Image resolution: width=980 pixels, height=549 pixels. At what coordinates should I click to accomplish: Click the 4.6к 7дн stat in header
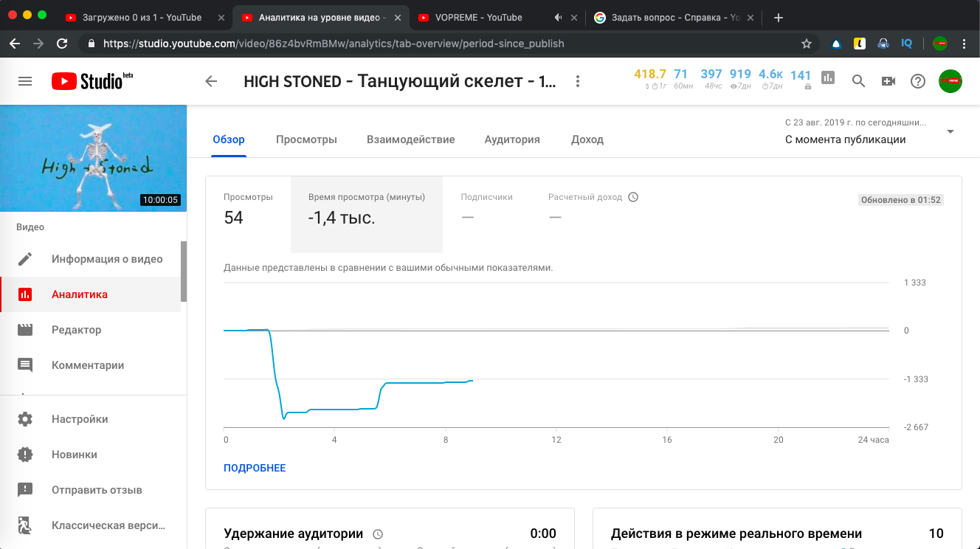[770, 79]
